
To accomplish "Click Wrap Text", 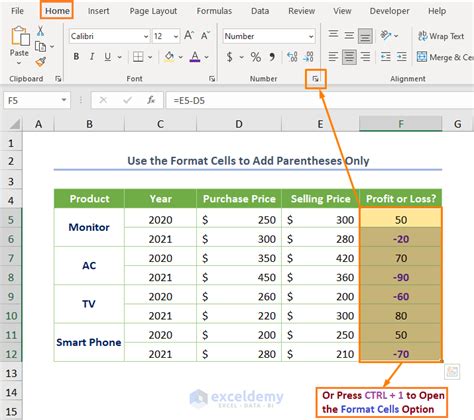I will 441,36.
